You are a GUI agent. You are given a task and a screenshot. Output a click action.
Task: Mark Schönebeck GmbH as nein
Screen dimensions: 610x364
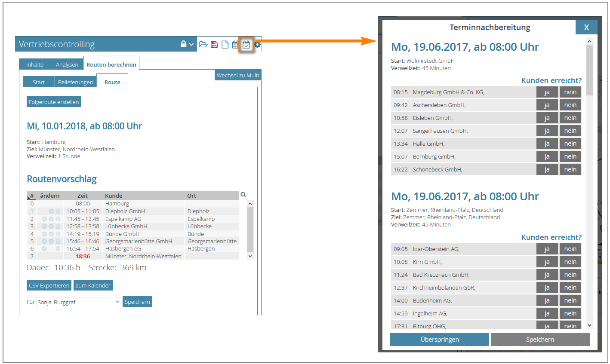click(x=570, y=169)
